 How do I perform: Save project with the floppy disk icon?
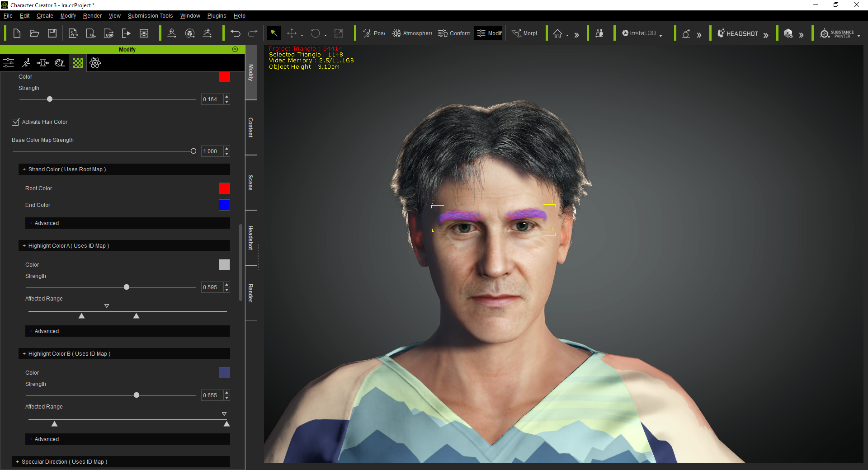click(52, 33)
